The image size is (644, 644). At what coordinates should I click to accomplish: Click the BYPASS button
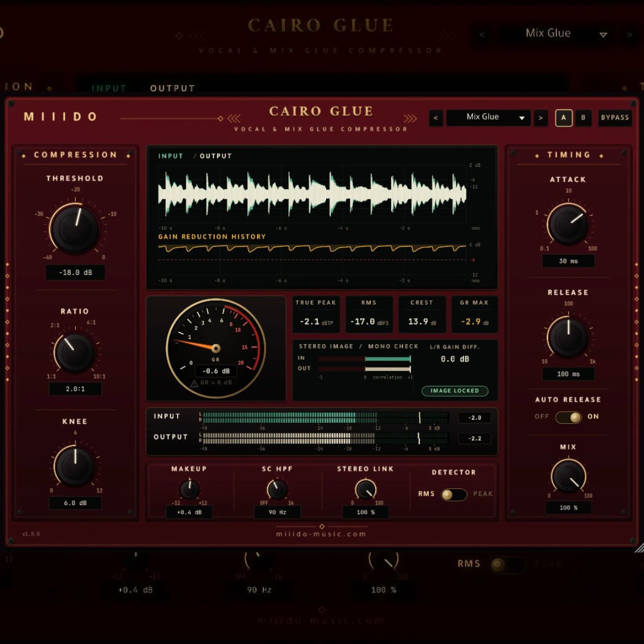pyautogui.click(x=614, y=118)
